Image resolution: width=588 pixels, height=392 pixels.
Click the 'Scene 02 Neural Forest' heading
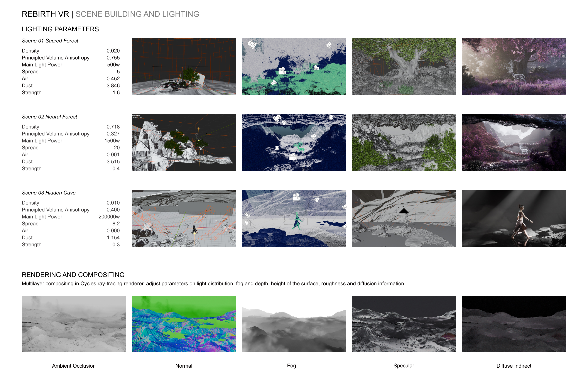click(49, 117)
